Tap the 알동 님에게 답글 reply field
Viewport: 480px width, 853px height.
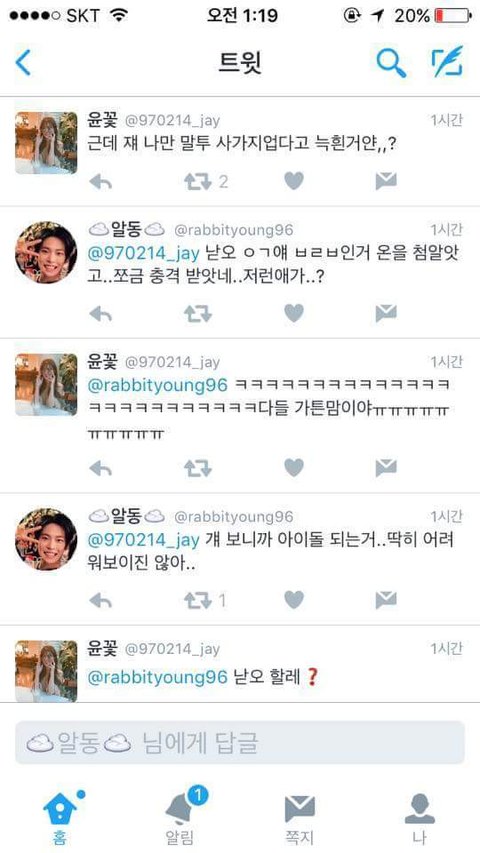(240, 743)
